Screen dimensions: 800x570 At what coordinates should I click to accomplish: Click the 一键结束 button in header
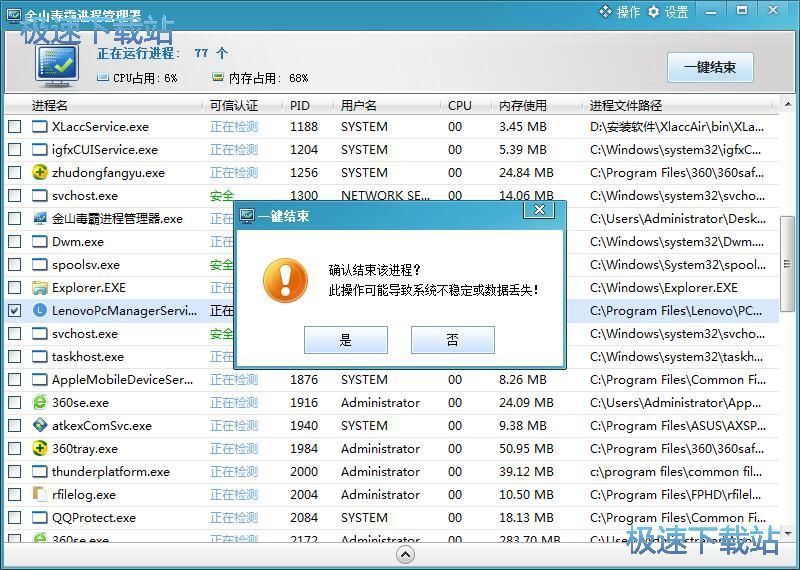click(x=710, y=67)
